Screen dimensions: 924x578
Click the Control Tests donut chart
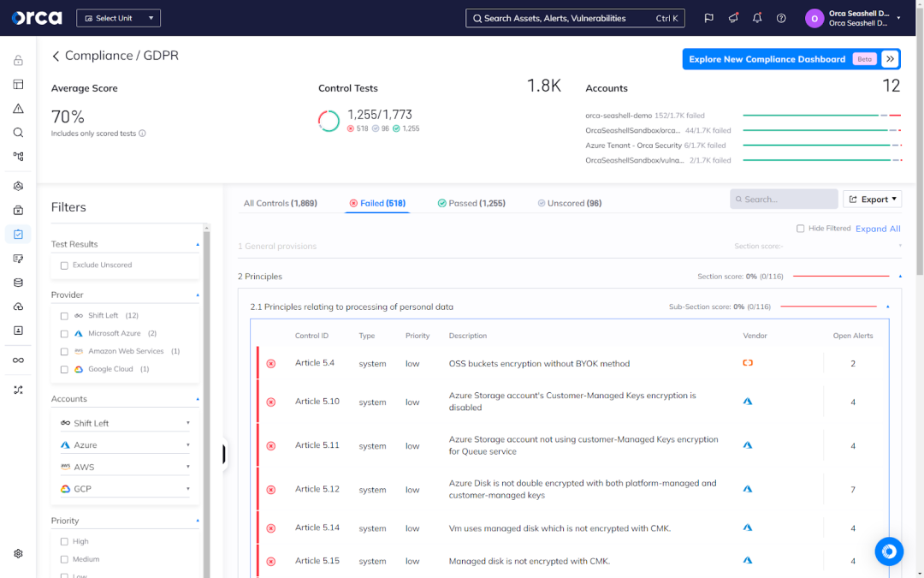pos(329,121)
